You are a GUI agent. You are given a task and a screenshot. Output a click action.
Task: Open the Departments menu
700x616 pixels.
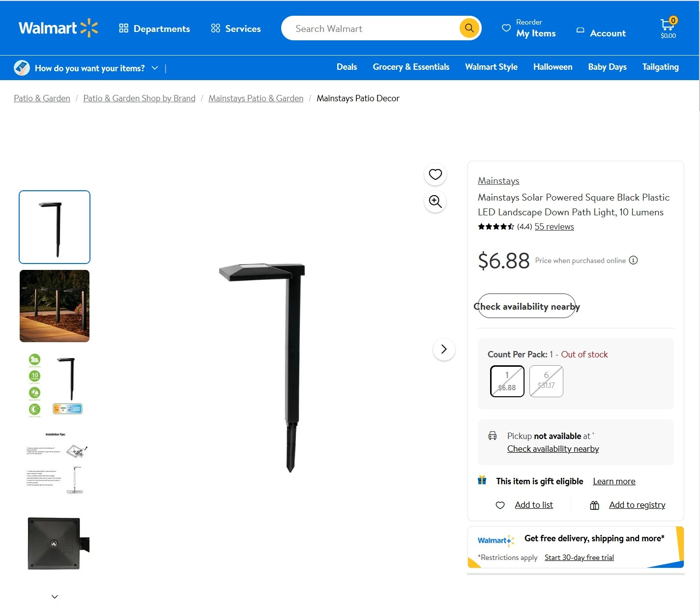[x=154, y=29]
